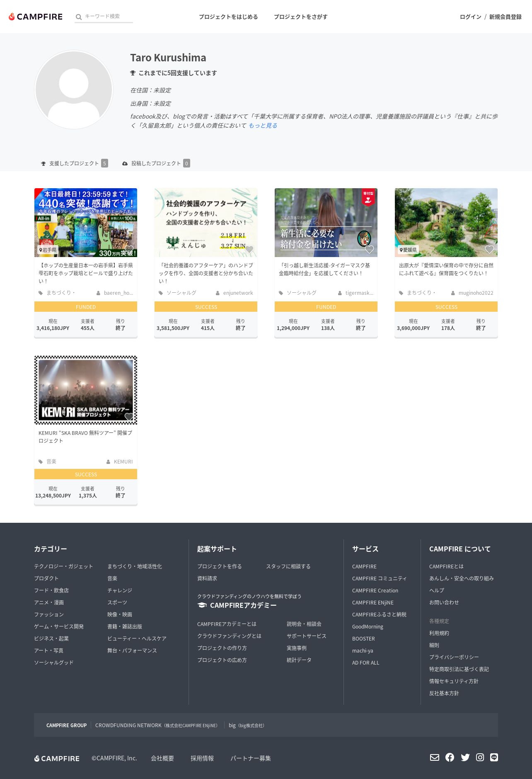532x779 pixels.
Task: Open the KEMURI SKA BRAVO thumbnail
Action: coord(86,390)
